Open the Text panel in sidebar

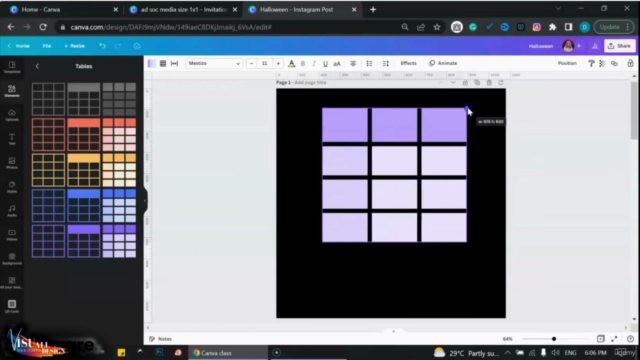12,139
